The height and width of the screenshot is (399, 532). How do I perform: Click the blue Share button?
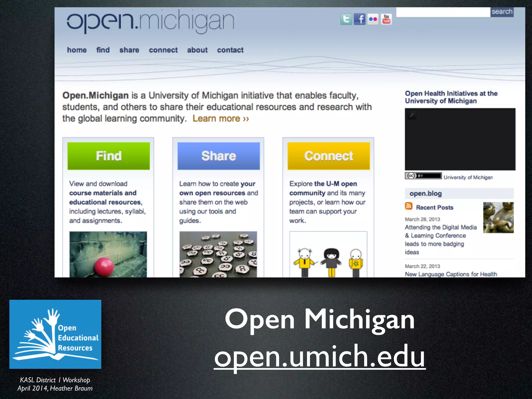point(219,156)
